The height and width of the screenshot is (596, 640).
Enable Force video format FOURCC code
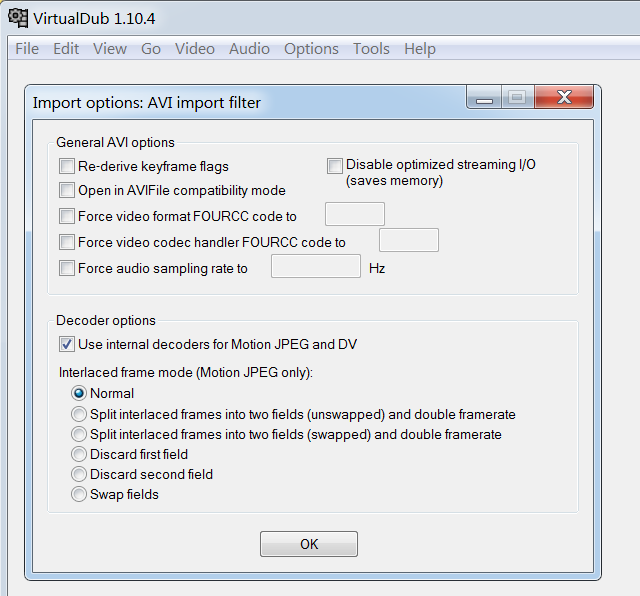68,216
